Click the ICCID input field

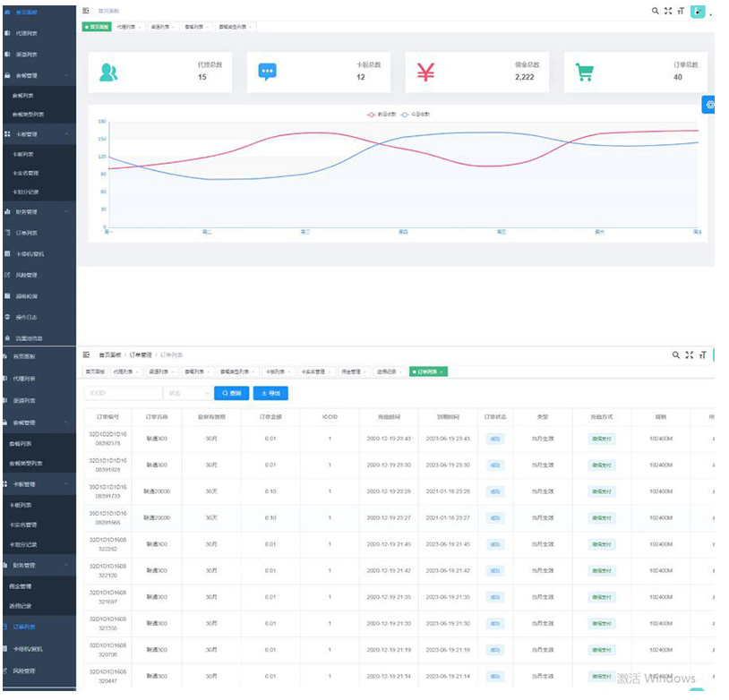(123, 393)
